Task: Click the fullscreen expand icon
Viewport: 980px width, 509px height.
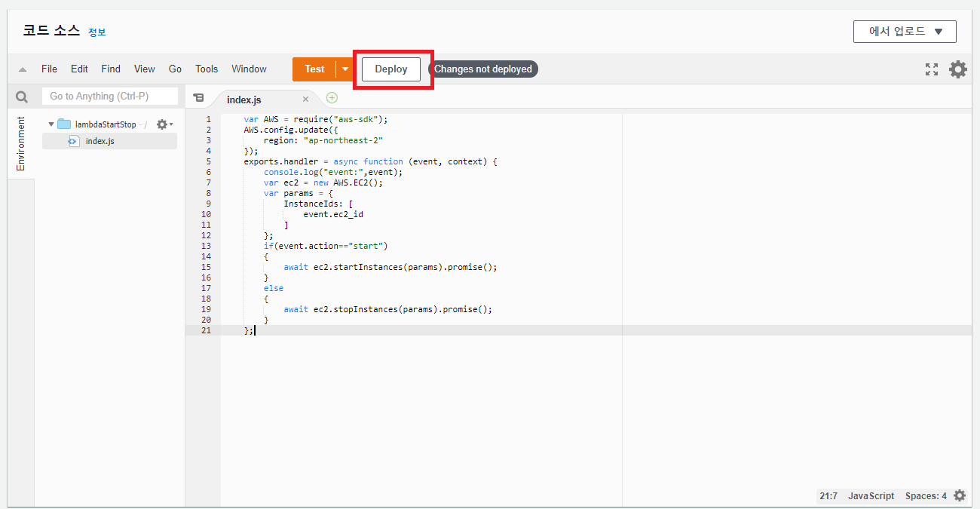Action: click(x=932, y=69)
